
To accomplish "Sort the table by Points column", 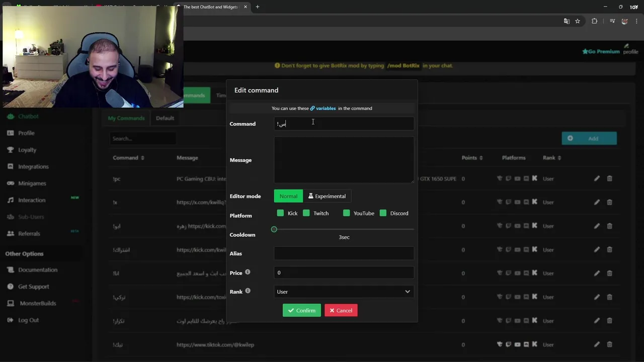I will (x=472, y=157).
